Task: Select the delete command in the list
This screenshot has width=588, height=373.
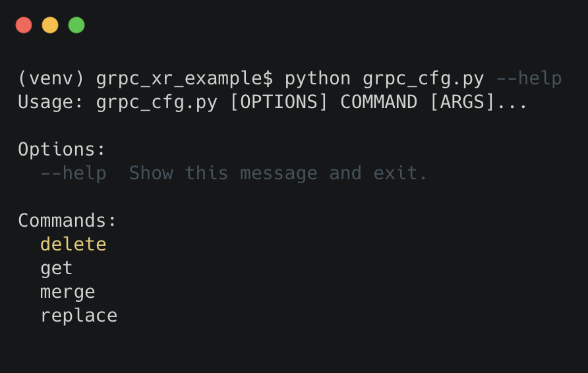Action: (x=73, y=244)
